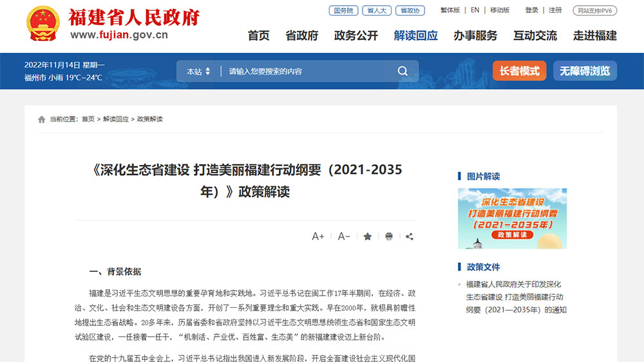644x362 pixels.
Task: Open the 办事服务 navigation menu
Action: (475, 35)
